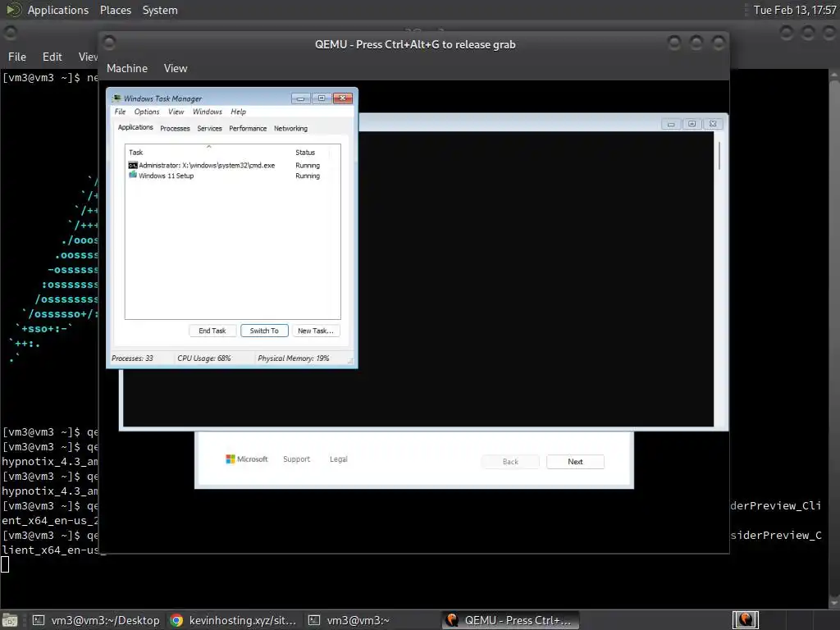The height and width of the screenshot is (630, 840).
Task: Close the Windows Task Manager window
Action: (342, 98)
